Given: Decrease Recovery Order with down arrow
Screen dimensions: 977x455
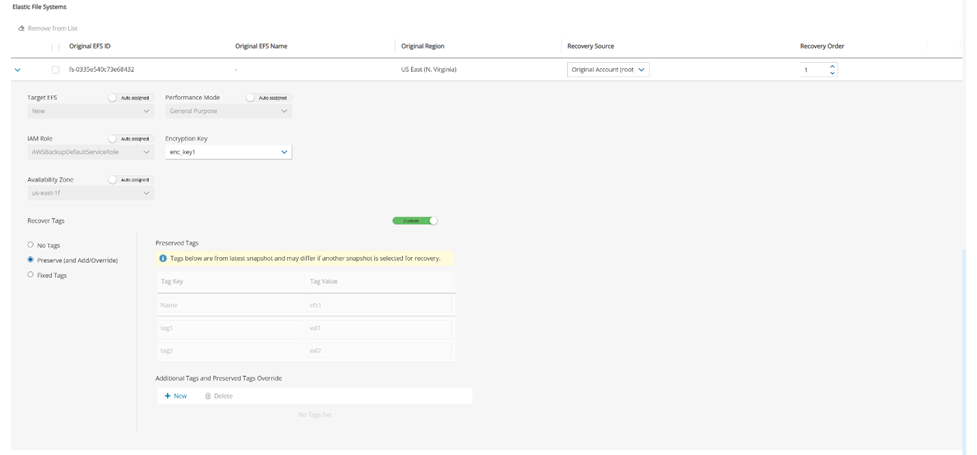Looking at the screenshot, I should pyautogui.click(x=832, y=73).
